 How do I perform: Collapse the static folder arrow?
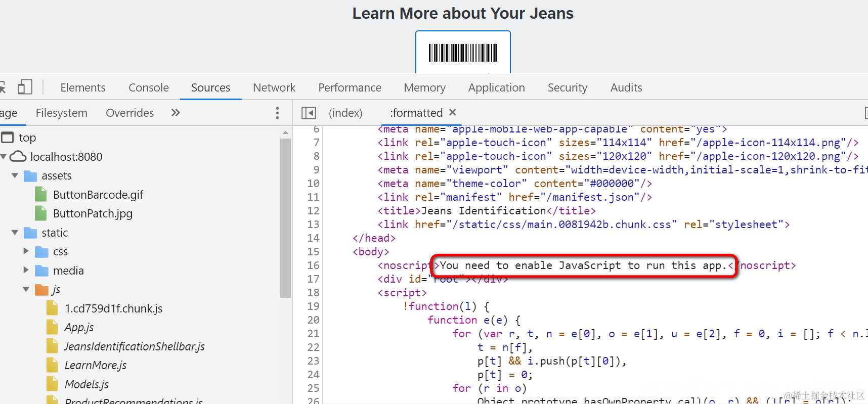15,233
